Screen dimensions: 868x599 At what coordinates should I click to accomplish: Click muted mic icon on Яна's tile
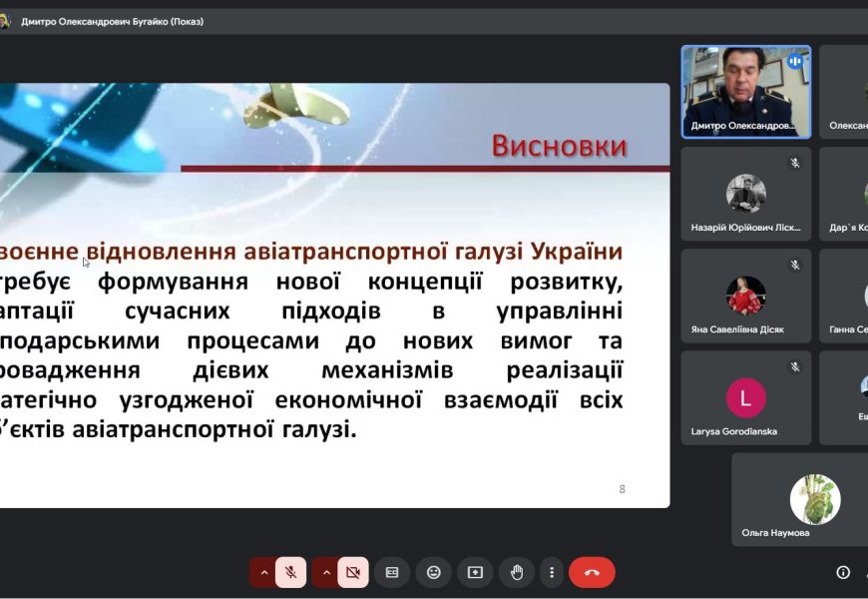pyautogui.click(x=795, y=265)
